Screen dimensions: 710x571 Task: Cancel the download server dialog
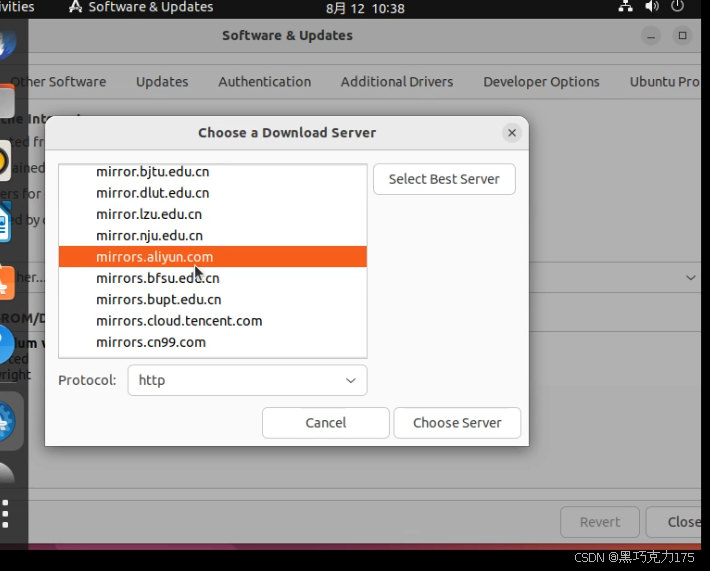(x=326, y=423)
